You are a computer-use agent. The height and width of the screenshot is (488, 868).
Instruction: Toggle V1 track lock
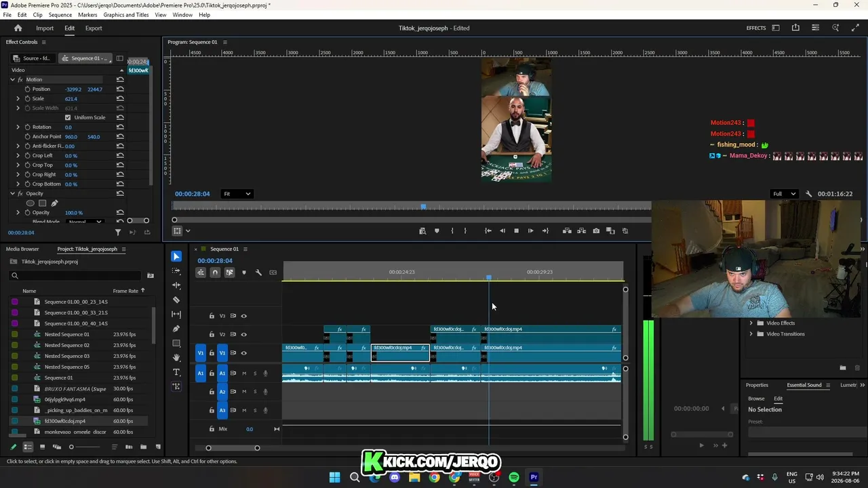[212, 353]
